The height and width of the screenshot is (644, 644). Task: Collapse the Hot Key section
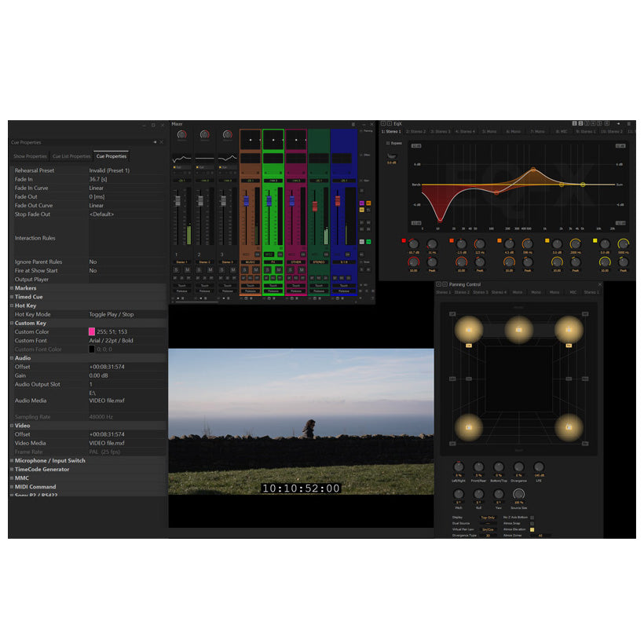12,306
